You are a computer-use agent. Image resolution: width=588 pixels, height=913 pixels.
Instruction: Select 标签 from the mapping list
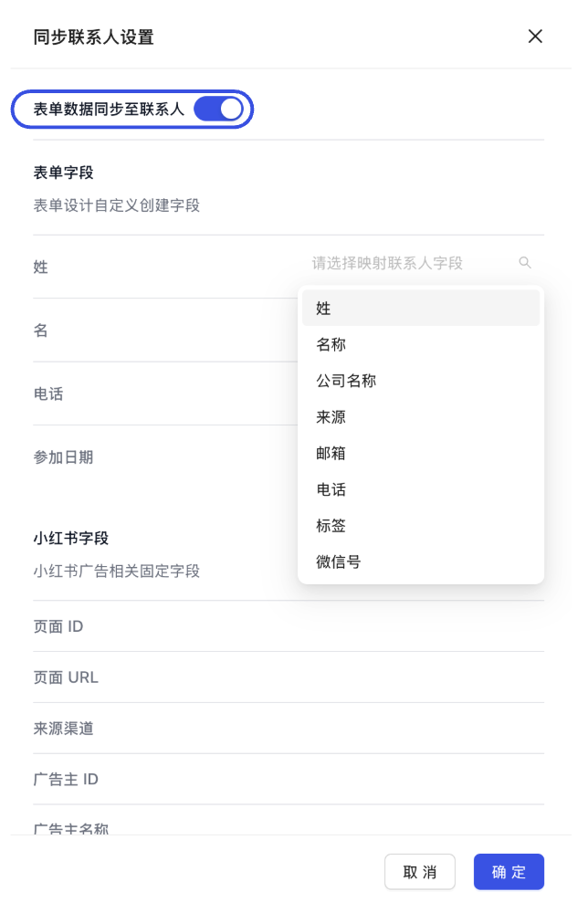421,527
